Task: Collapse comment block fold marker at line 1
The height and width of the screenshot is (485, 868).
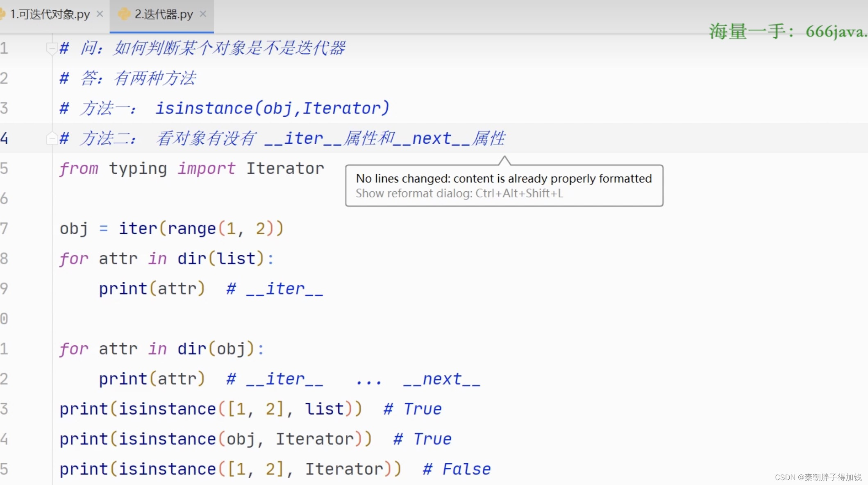Action: click(52, 48)
